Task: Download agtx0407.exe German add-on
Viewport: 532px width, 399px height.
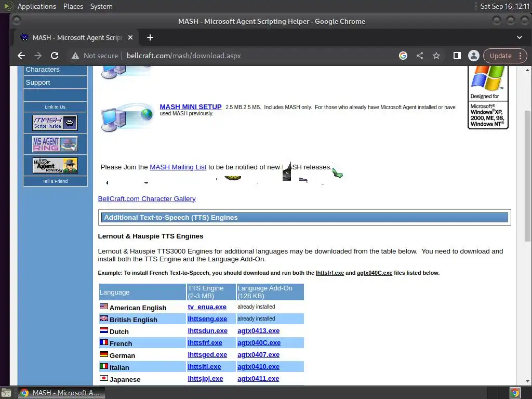Action: (x=259, y=355)
